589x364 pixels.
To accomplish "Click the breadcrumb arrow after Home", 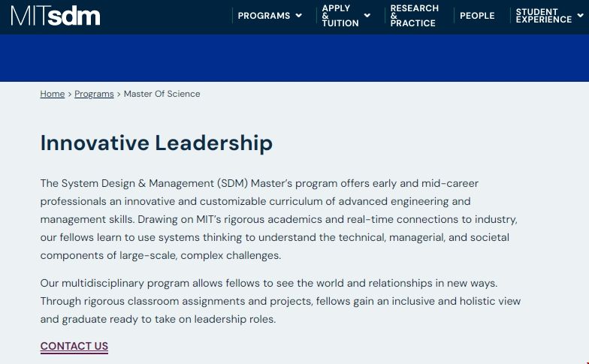I will coord(70,94).
